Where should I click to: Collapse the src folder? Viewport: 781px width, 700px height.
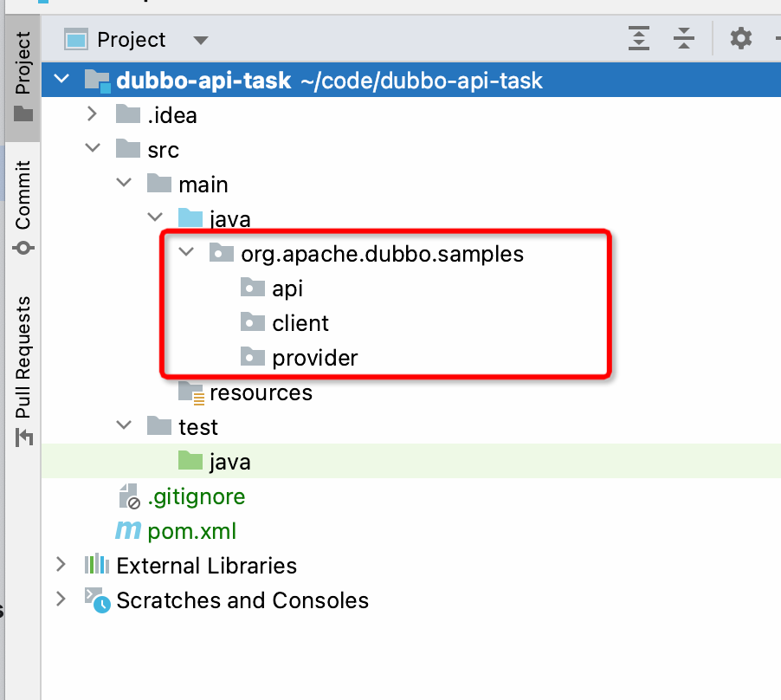(93, 150)
